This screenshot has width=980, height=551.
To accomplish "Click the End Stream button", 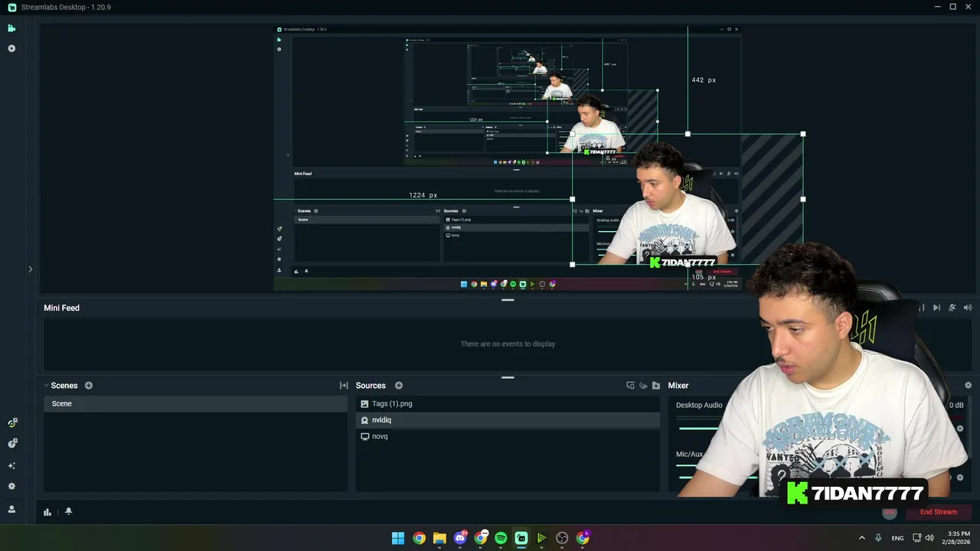I will (x=938, y=512).
